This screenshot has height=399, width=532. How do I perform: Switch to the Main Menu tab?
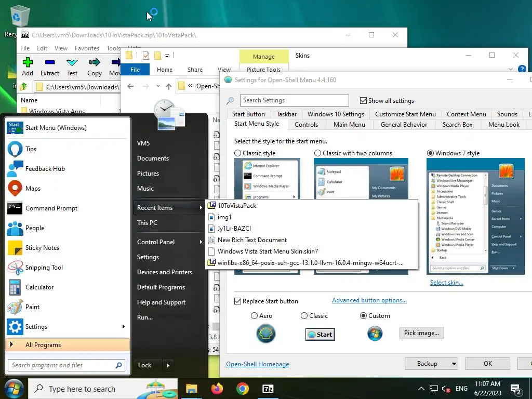point(349,125)
